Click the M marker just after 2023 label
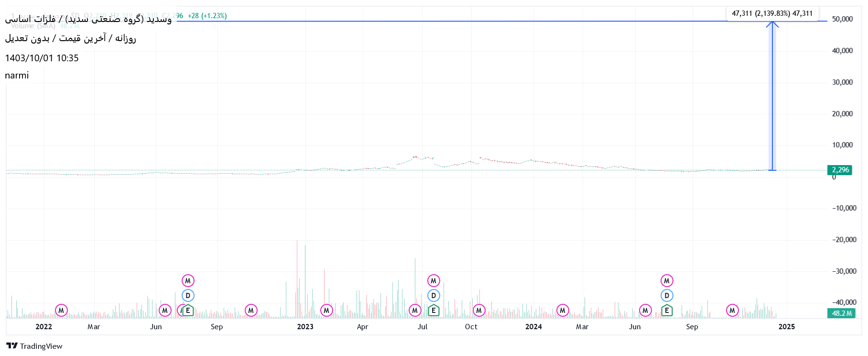 [326, 311]
